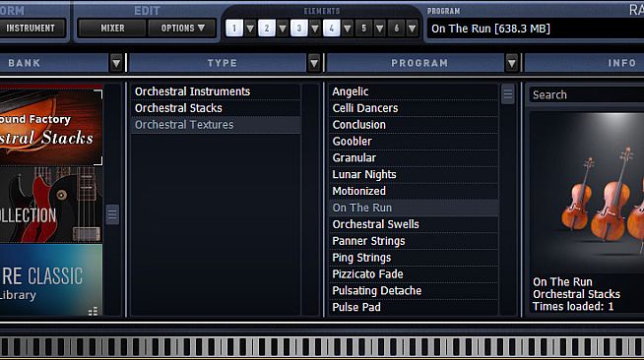This screenshot has width=644, height=360.
Task: Load the Orchestral Swells program
Action: 414,224
